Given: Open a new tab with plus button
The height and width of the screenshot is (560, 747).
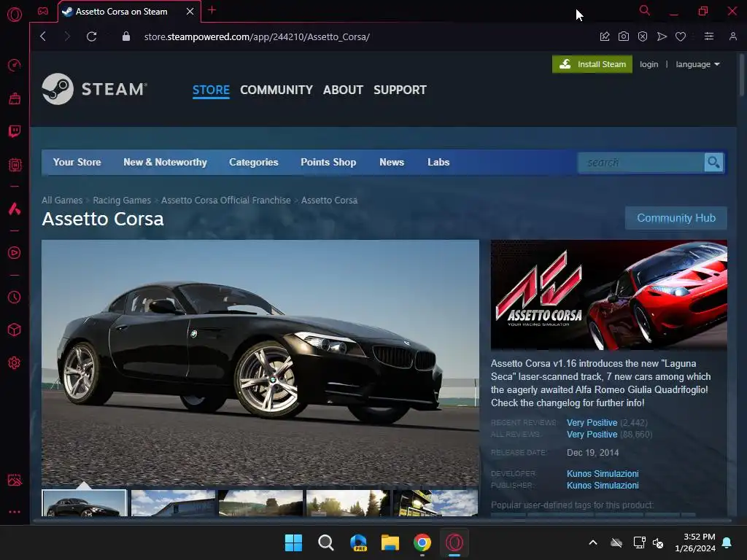Looking at the screenshot, I should click(x=212, y=10).
